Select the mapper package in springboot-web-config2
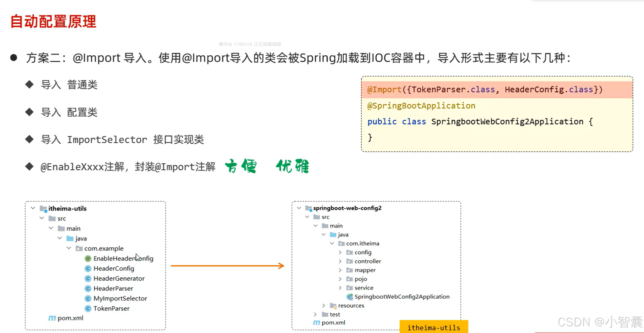This screenshot has height=333, width=644. click(365, 270)
